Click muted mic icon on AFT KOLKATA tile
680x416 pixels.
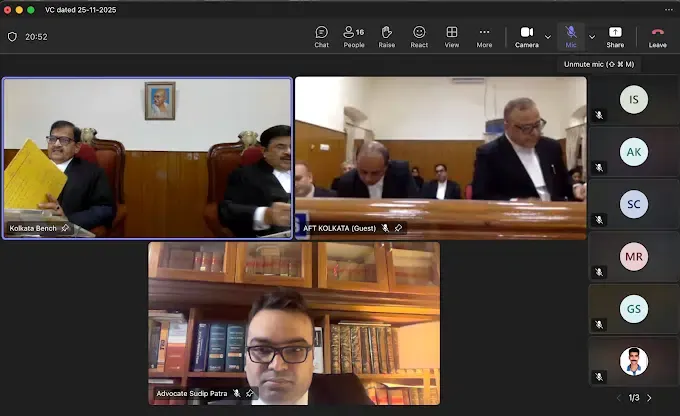click(385, 228)
